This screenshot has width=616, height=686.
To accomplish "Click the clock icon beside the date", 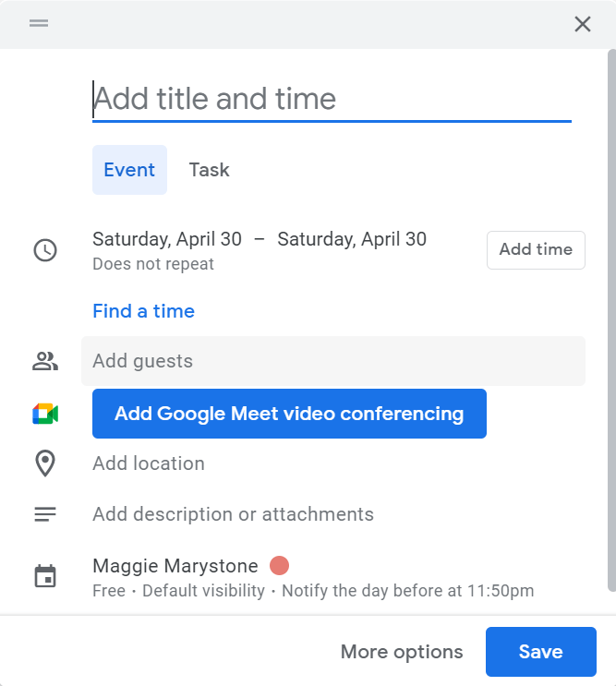I will coord(45,250).
